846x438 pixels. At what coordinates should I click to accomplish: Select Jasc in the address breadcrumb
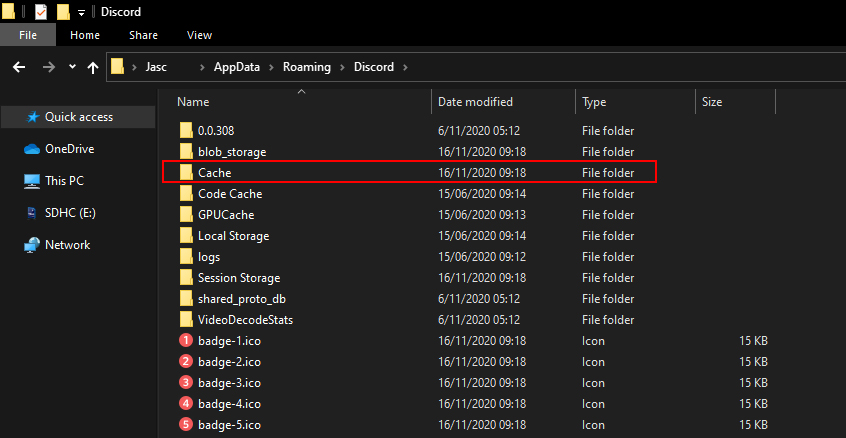click(x=157, y=67)
